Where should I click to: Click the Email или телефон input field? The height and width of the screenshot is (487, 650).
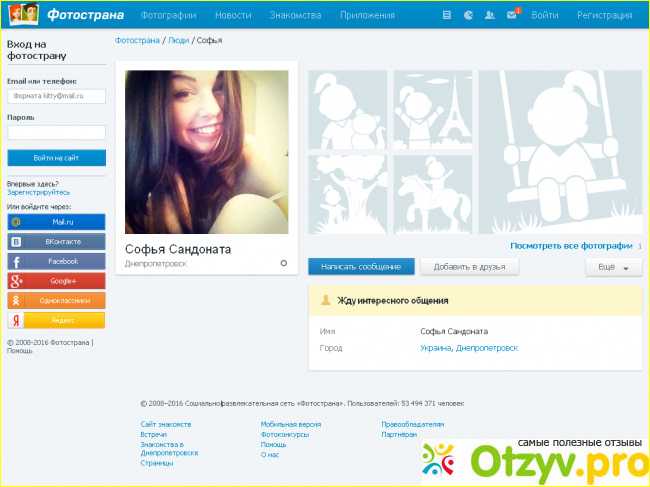coord(56,96)
